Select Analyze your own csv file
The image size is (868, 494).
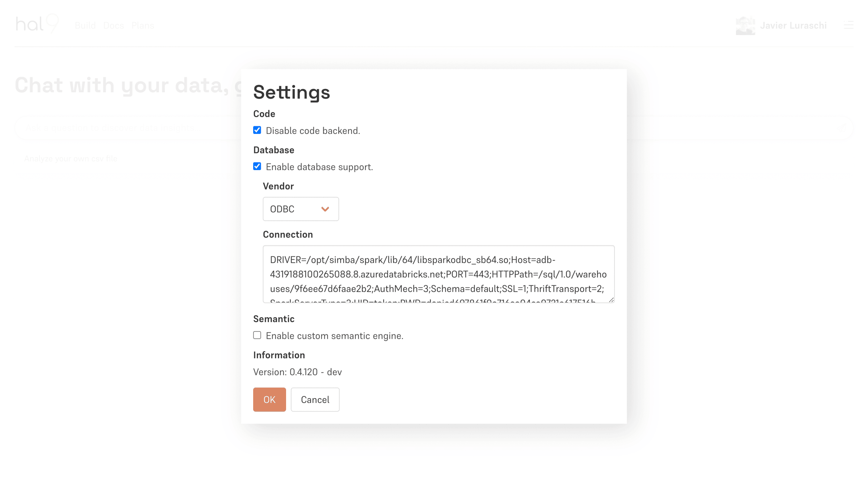pyautogui.click(x=71, y=159)
